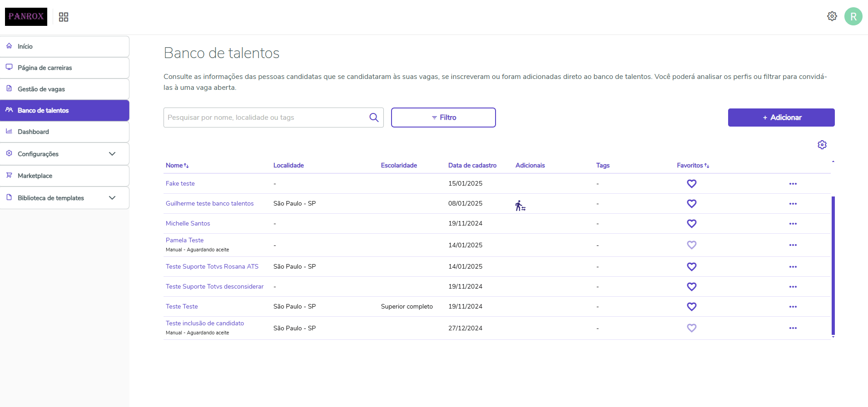Open Michelle Santos candidate profile
Screen dimensions: 868x407
188,224
